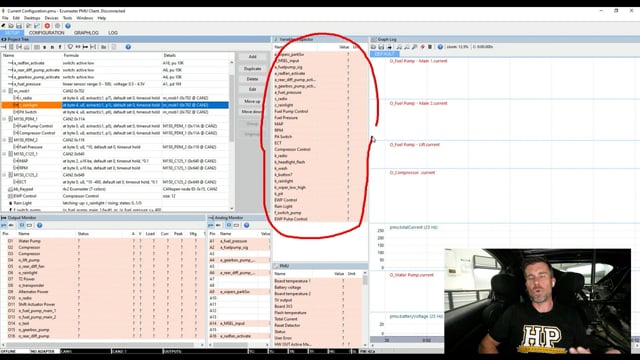Switch to the GRAPHLOG desktop tab
The image size is (640, 360).
tap(86, 33)
